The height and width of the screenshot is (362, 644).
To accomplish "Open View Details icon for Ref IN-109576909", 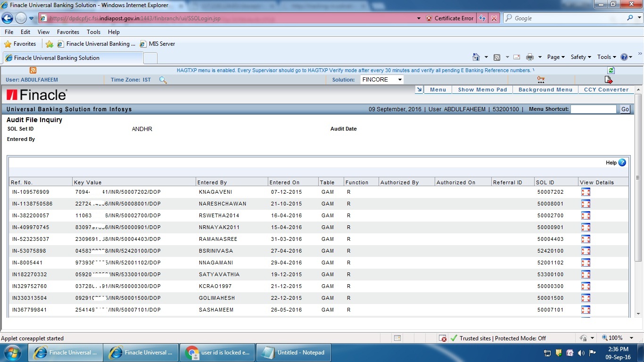I will 586,192.
